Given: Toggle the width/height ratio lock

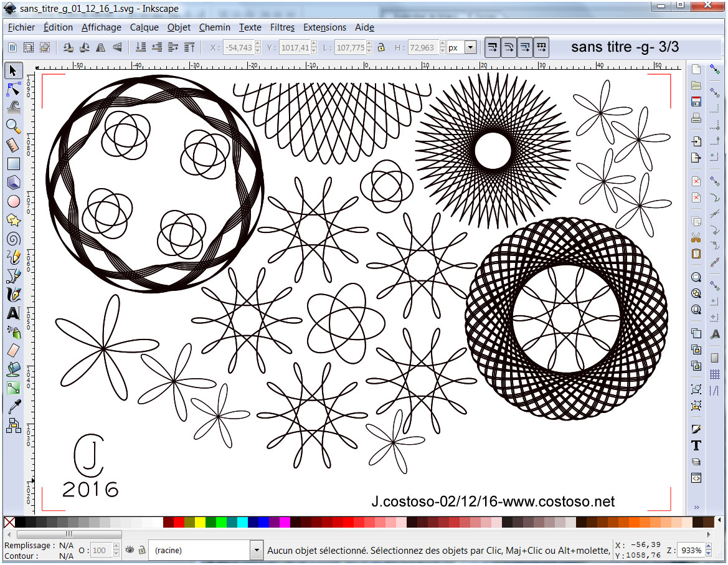Looking at the screenshot, I should pyautogui.click(x=381, y=47).
